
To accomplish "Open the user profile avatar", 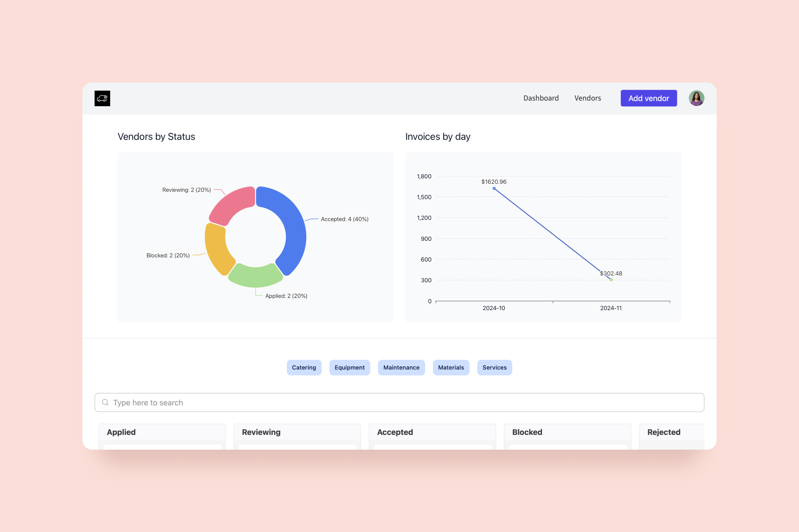I will click(x=696, y=98).
